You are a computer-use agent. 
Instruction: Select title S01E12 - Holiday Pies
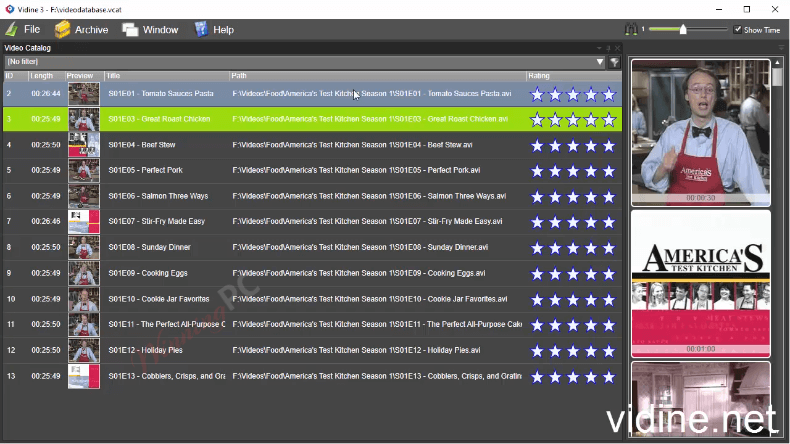tap(146, 350)
